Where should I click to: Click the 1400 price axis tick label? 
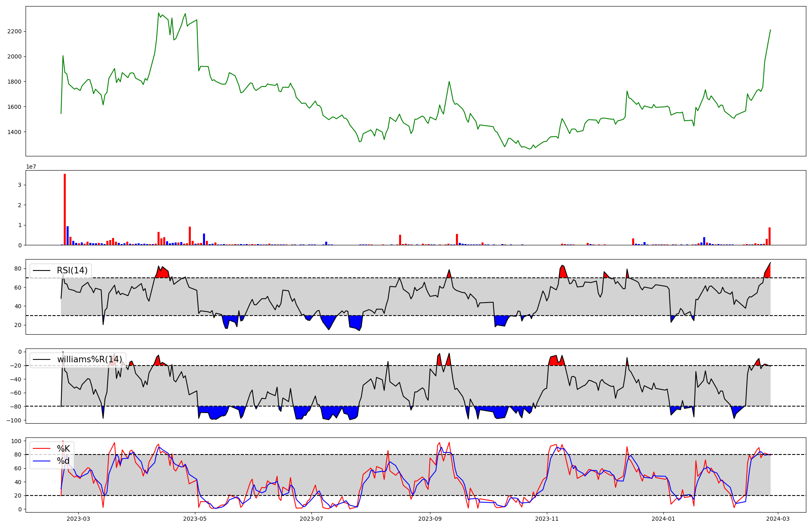pyautogui.click(x=14, y=132)
